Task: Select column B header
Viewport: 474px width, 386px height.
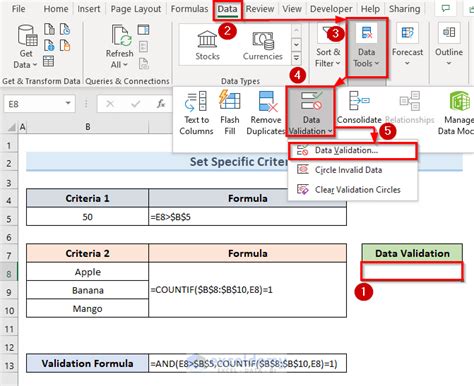Action: (x=88, y=127)
